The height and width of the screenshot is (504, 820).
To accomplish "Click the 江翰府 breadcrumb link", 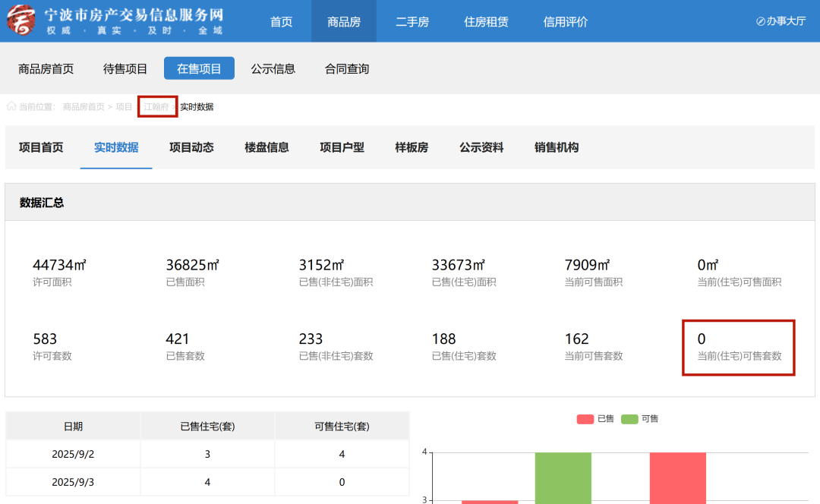I will tap(156, 107).
